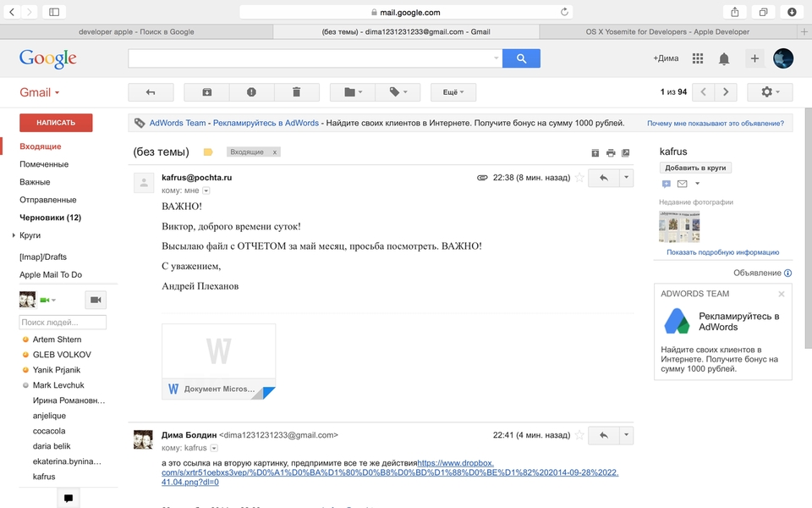Open Gmail settings gear menu

(770, 92)
